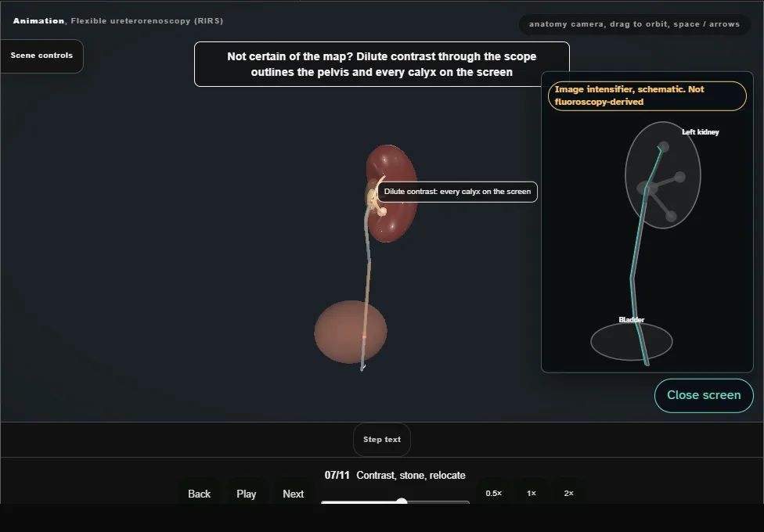Click the anatomy camera hint pill
Screen dimensions: 764x532
point(634,24)
